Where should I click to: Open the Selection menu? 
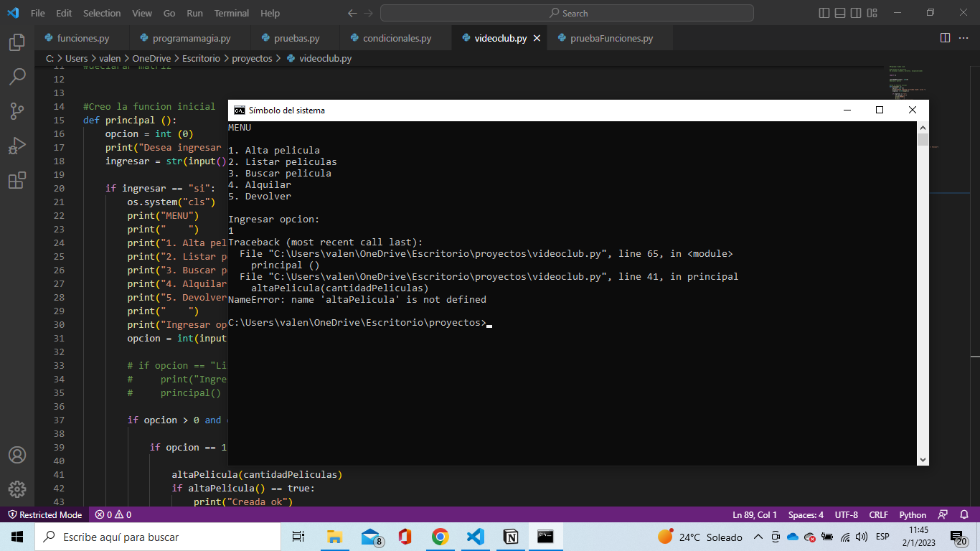click(102, 13)
